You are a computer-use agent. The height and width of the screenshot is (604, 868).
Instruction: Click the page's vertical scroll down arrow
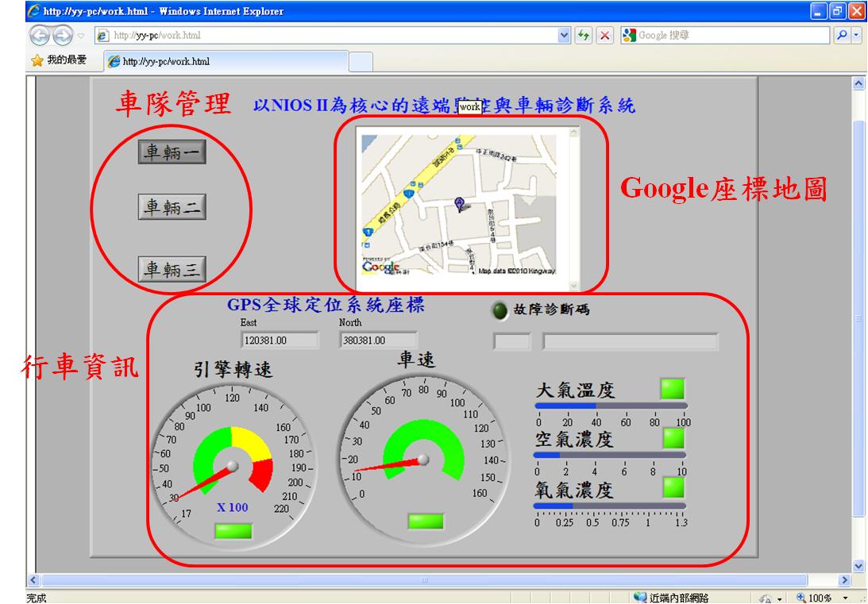pyautogui.click(x=858, y=566)
